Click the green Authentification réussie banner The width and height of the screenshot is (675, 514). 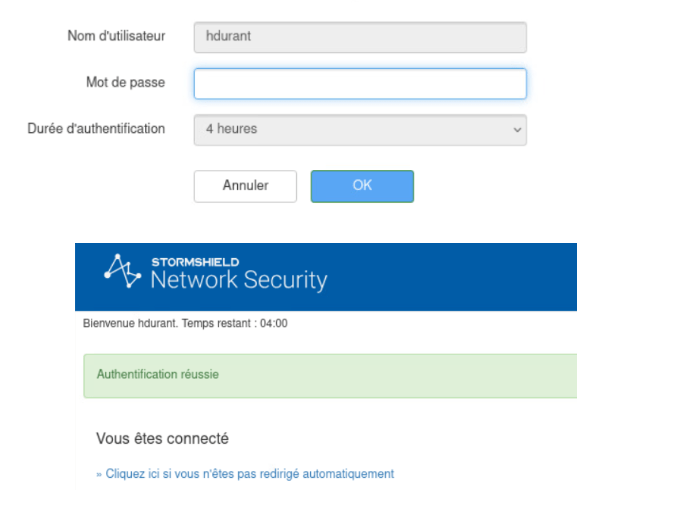coord(330,375)
